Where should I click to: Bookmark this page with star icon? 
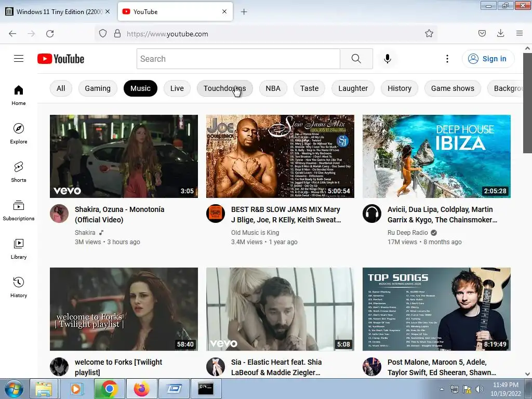click(429, 34)
